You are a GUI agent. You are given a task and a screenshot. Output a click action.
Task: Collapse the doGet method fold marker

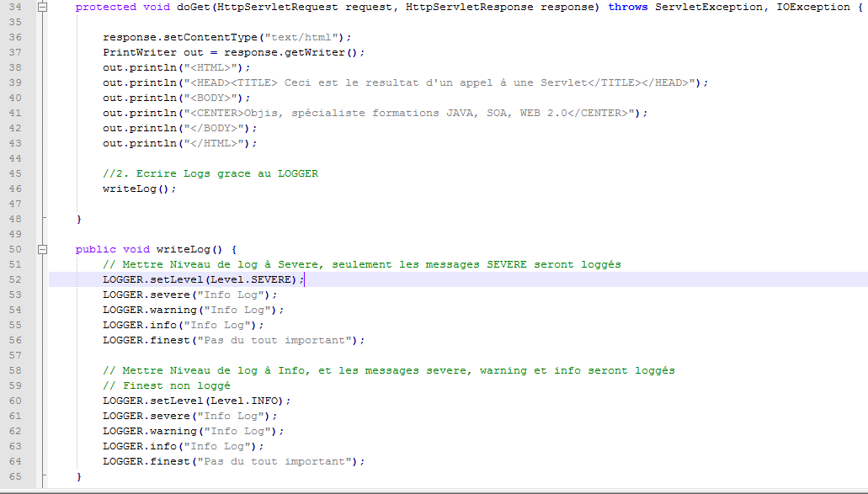coord(41,7)
